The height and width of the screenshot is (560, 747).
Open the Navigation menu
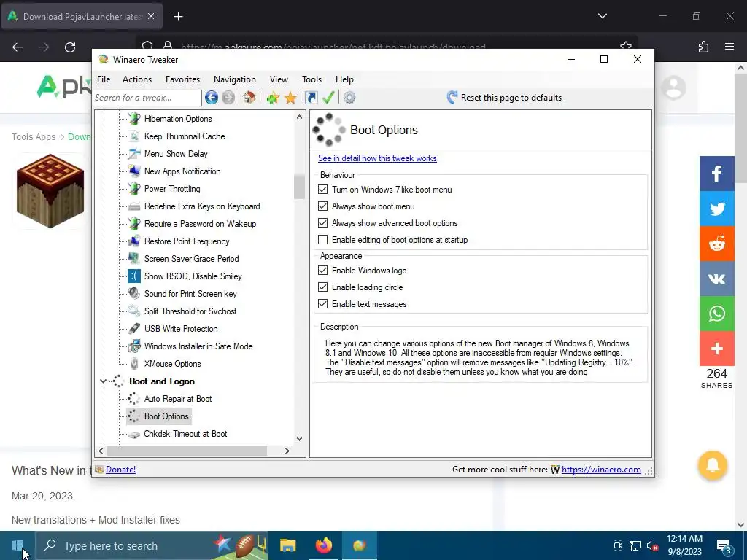point(234,79)
